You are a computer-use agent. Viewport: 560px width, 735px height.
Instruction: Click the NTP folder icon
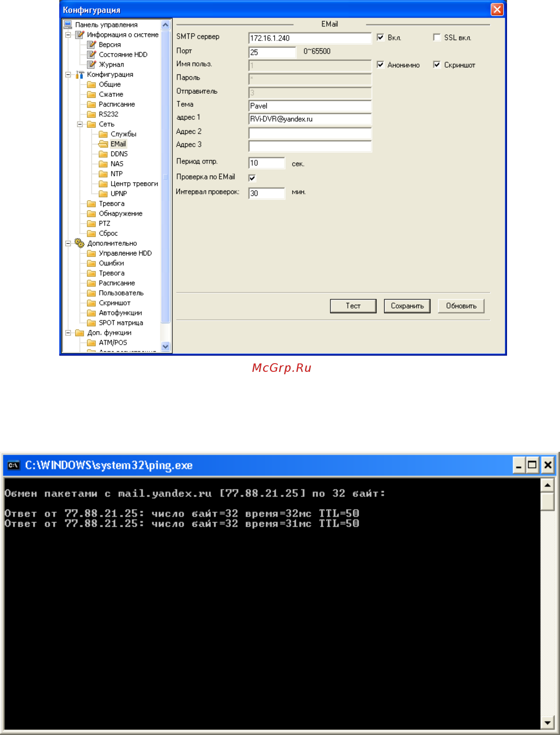(x=103, y=174)
